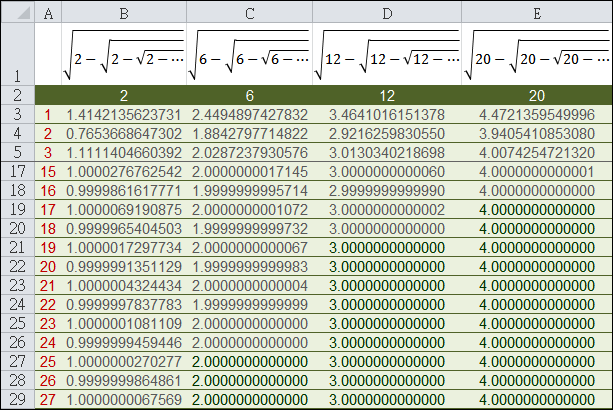Select cell 1.0000000270277

124,362
